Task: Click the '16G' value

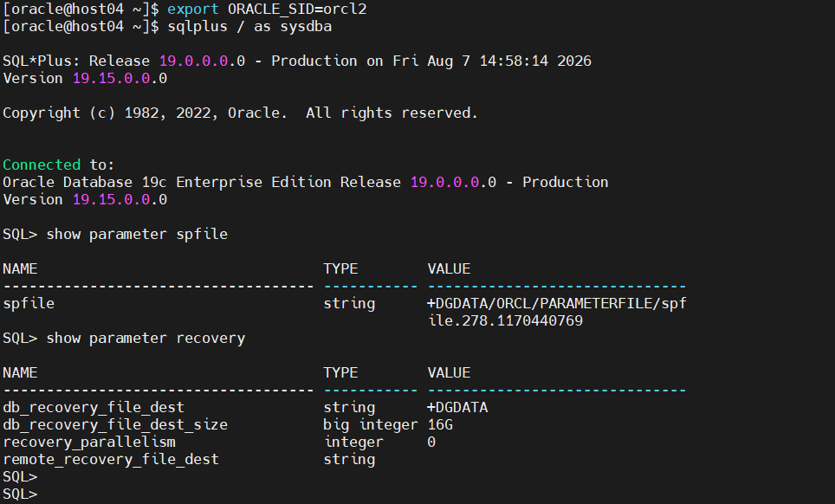Action: [x=440, y=424]
